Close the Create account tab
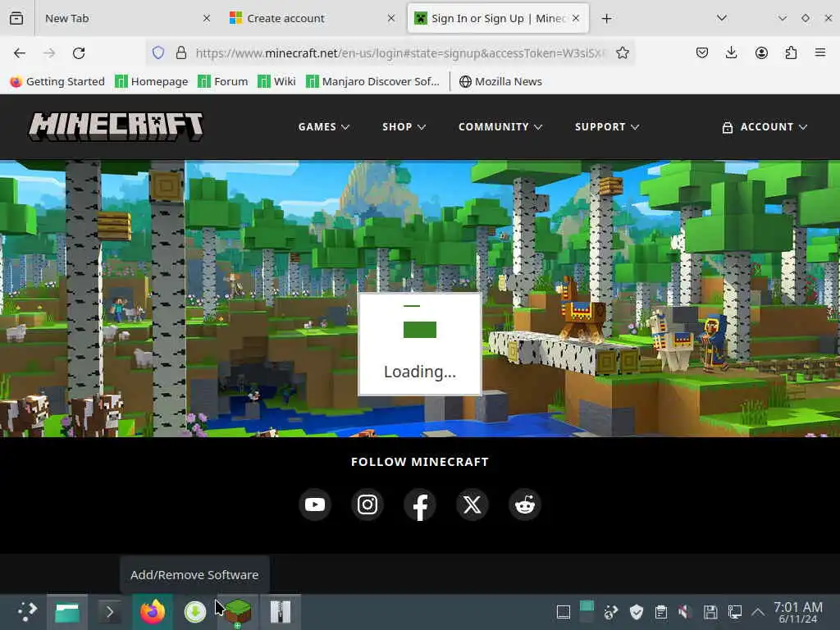This screenshot has width=840, height=630. point(391,18)
